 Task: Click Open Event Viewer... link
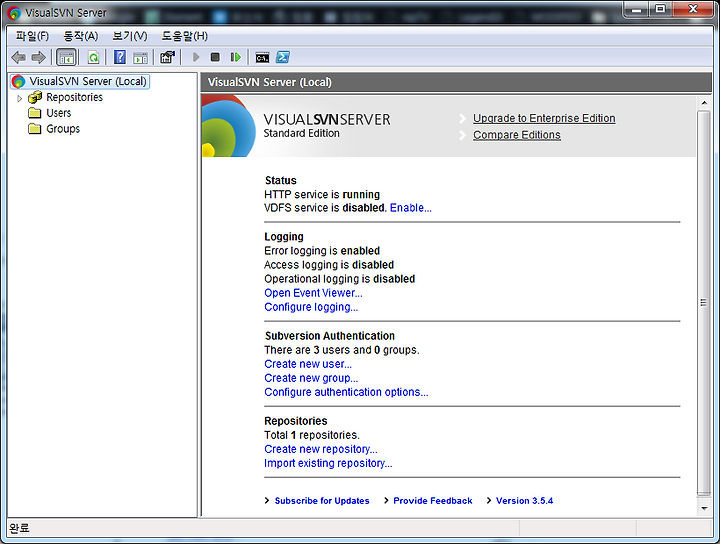tap(313, 293)
